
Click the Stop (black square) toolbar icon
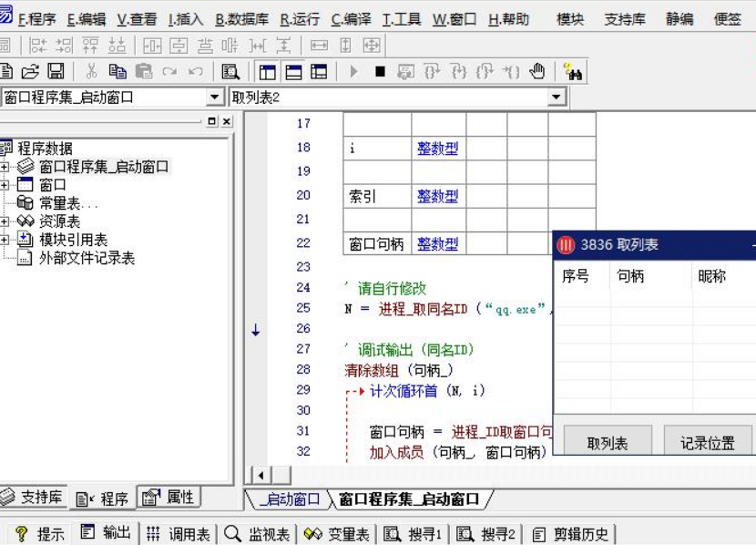pos(380,72)
